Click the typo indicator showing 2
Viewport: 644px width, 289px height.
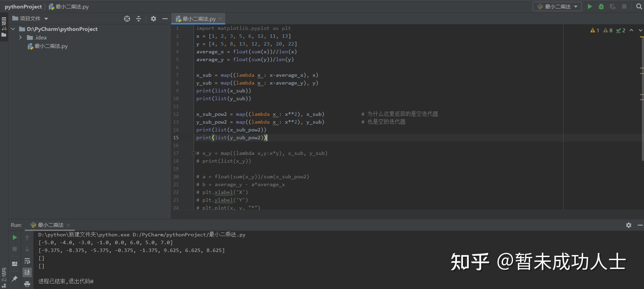tap(621, 31)
